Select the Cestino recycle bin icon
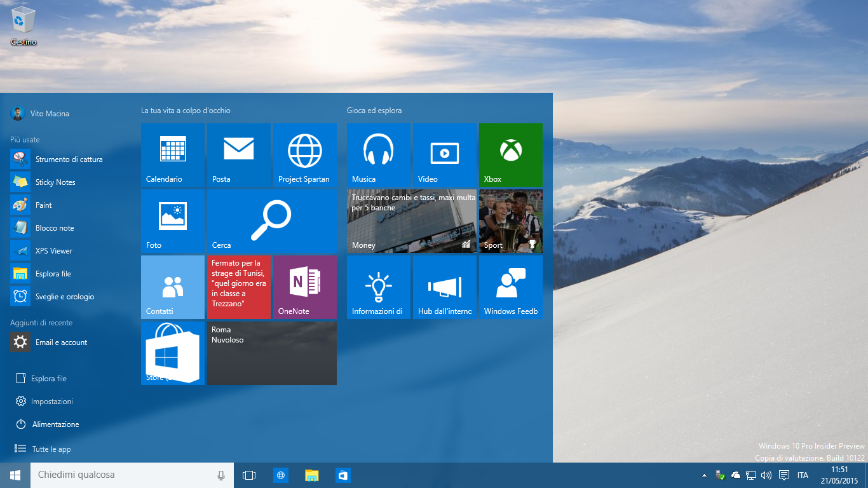 (x=24, y=27)
